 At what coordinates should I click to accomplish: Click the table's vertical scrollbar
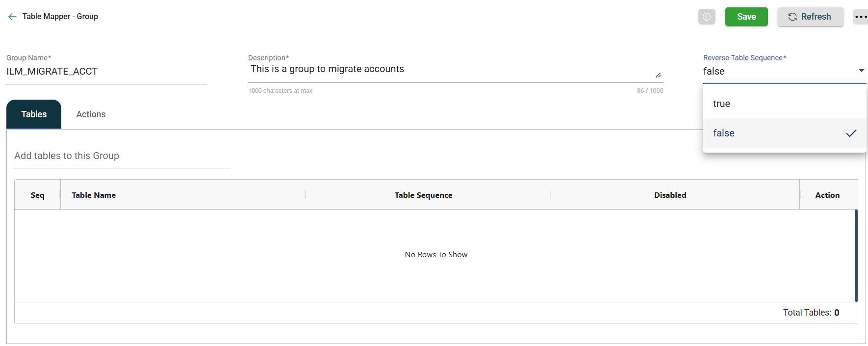point(856,255)
